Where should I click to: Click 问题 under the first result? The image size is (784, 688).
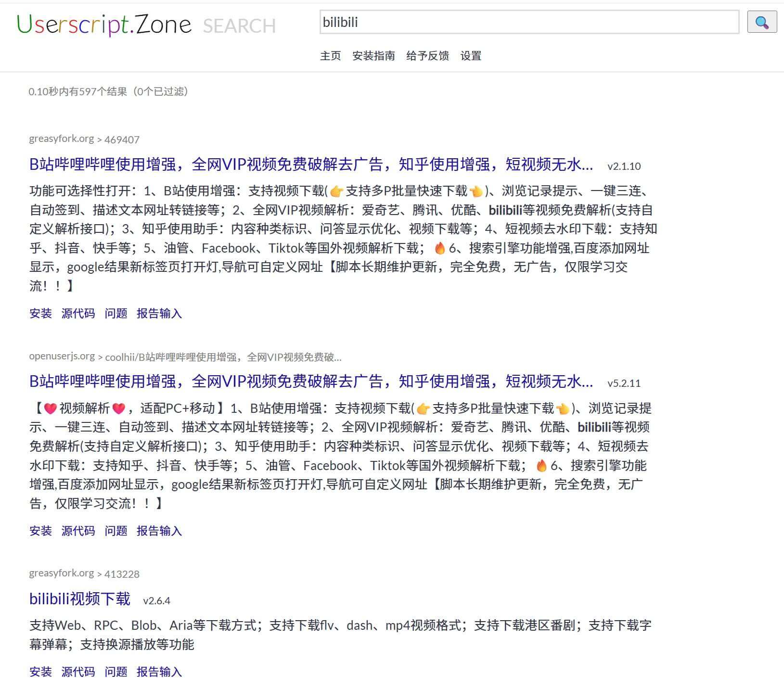coord(116,314)
